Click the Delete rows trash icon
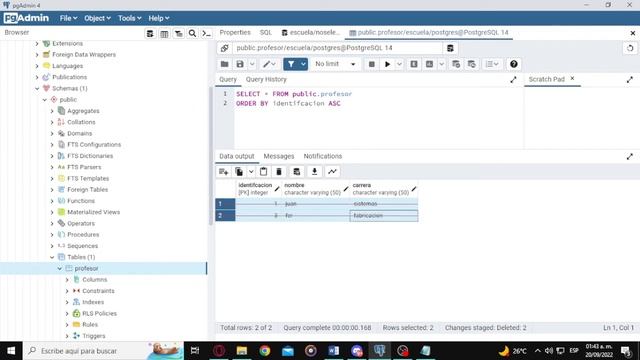640x360 pixels. click(279, 172)
